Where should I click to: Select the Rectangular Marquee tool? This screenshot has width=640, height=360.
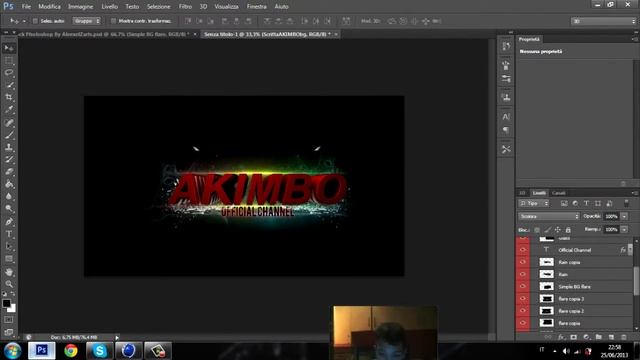pyautogui.click(x=9, y=61)
